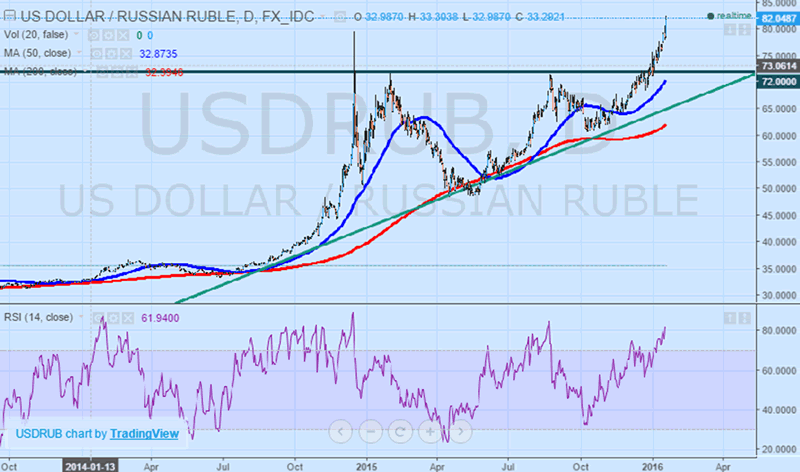Hide the Vol indicator using its eye icon
The height and width of the screenshot is (472, 800).
[x=93, y=35]
